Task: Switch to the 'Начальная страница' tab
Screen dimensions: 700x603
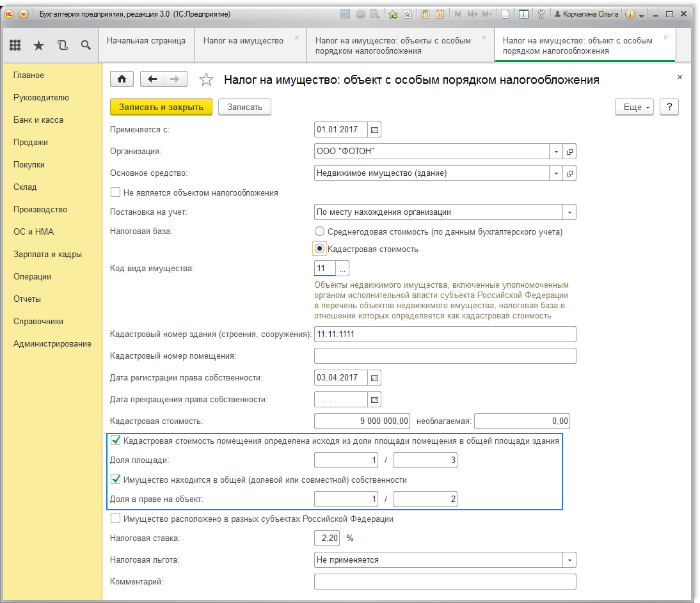Action: click(x=146, y=40)
